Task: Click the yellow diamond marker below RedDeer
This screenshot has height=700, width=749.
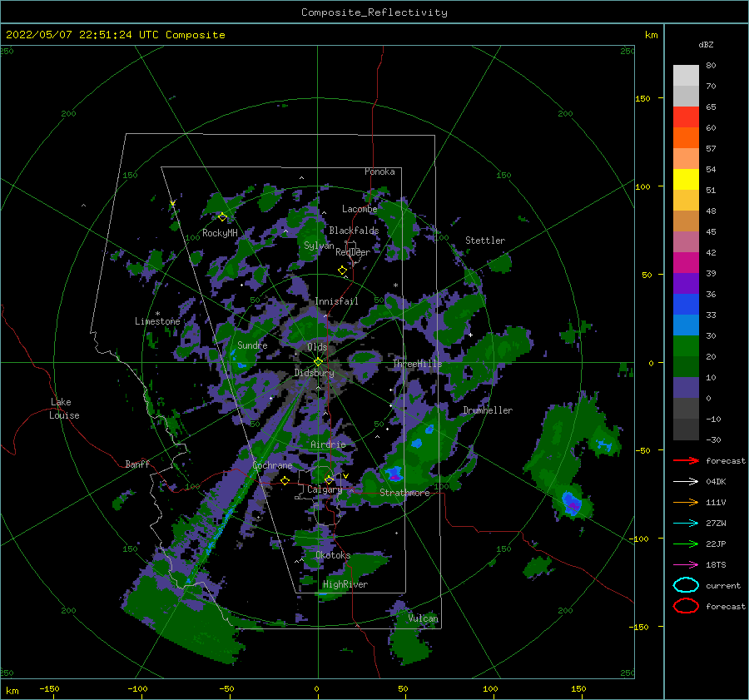Action: point(342,271)
